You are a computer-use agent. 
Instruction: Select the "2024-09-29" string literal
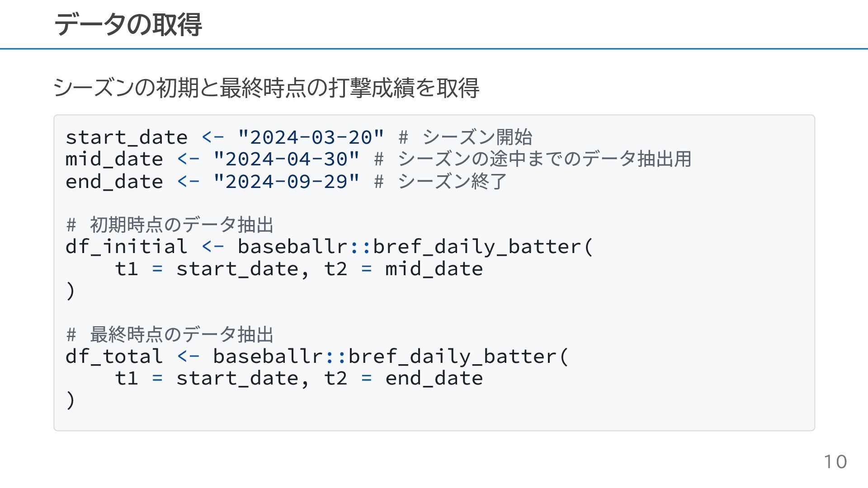click(x=287, y=182)
